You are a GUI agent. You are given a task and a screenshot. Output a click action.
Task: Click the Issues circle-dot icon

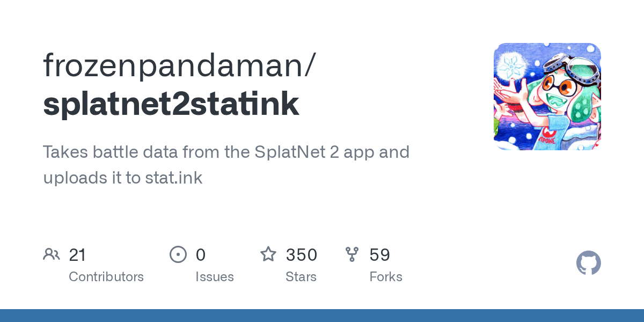178,254
